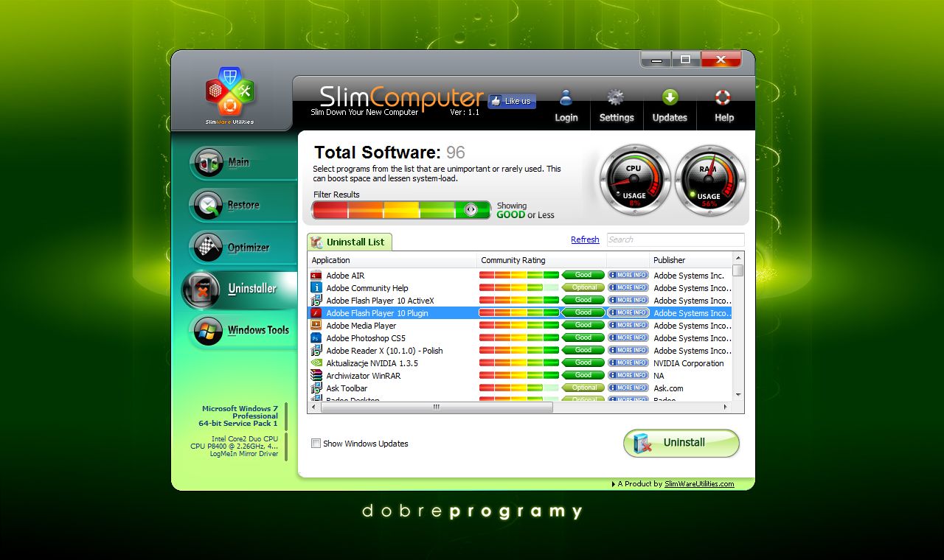Click the Search input field
This screenshot has height=560, width=944.
[676, 239]
